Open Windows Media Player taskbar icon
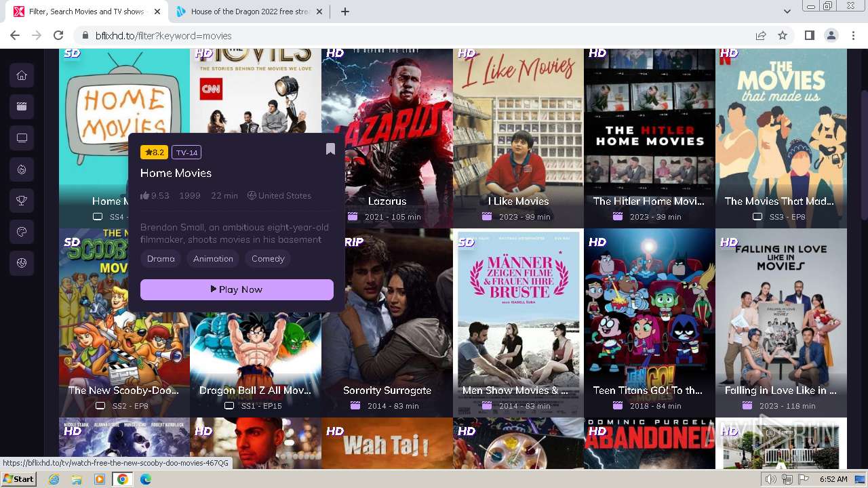Viewport: 868px width, 488px height. [x=100, y=479]
